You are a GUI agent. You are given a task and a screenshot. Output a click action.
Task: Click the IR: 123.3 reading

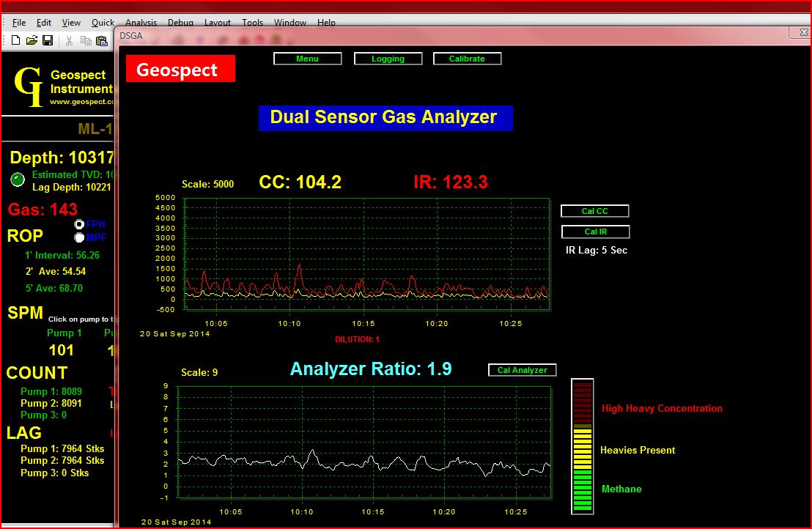tap(451, 182)
